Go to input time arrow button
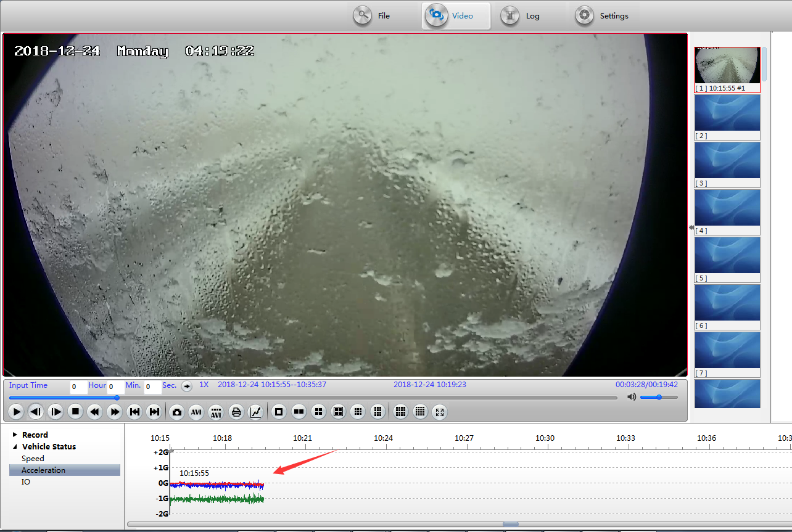 [x=186, y=387]
